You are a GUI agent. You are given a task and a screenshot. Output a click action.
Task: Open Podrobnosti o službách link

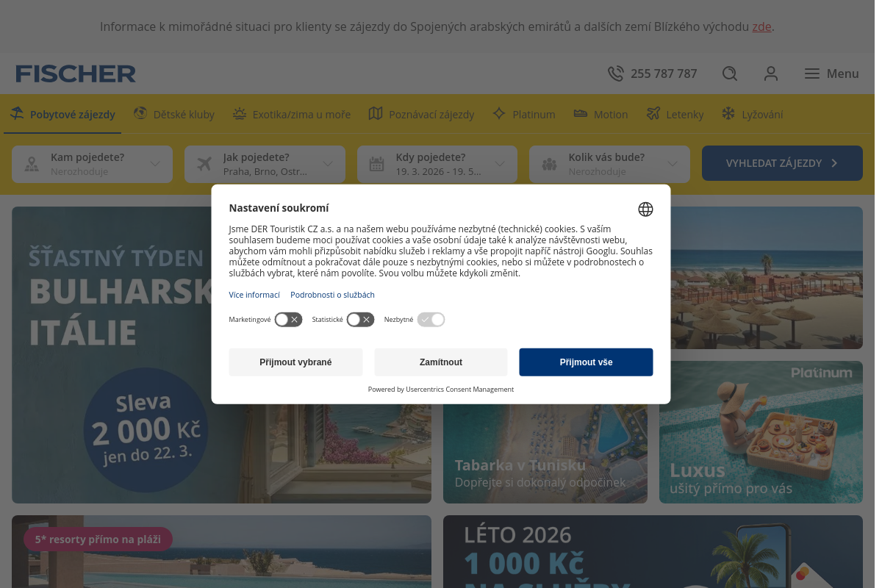pyautogui.click(x=332, y=295)
